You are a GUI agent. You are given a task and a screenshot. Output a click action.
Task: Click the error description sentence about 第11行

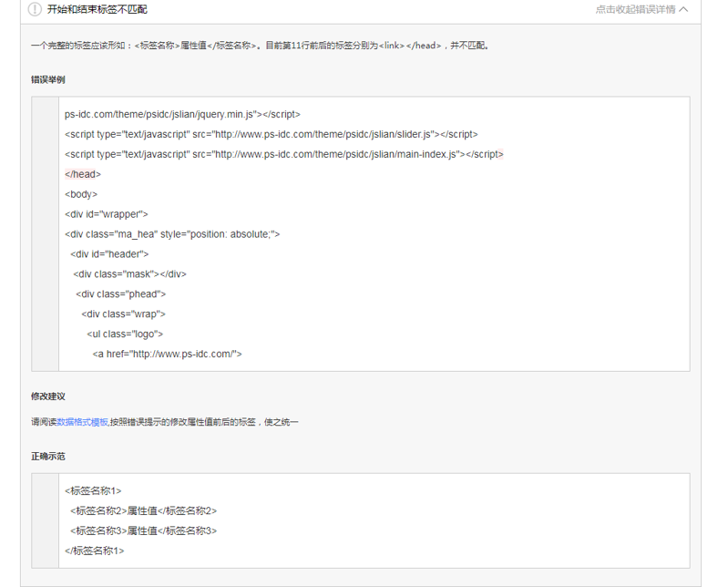[260, 46]
